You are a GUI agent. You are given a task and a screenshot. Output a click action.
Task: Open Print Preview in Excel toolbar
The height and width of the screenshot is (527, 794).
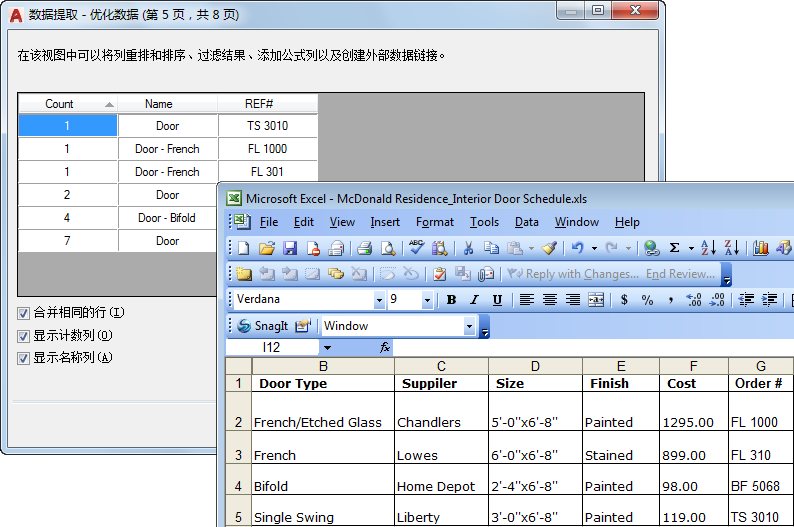(388, 248)
